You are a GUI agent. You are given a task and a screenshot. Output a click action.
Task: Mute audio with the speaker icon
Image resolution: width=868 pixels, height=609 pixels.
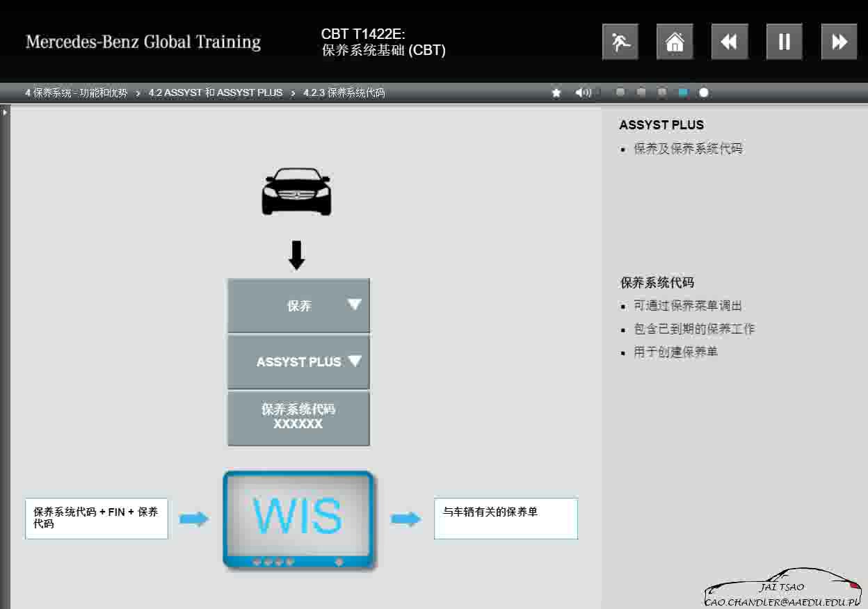pyautogui.click(x=583, y=92)
